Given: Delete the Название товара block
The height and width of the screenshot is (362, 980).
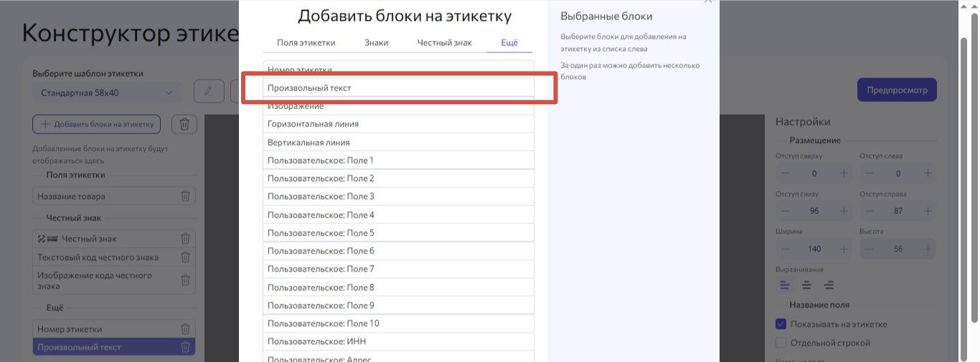Looking at the screenshot, I should coord(185,196).
